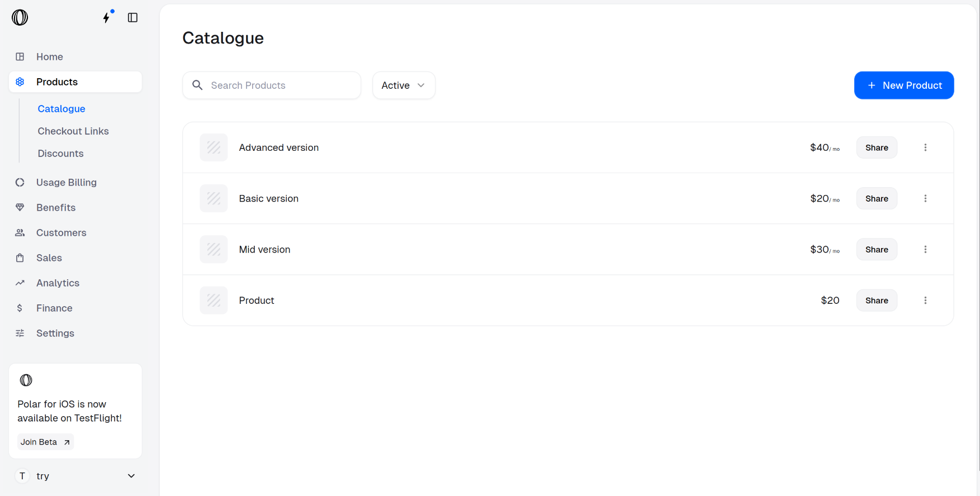
Task: Open the item named Product
Action: click(x=257, y=300)
